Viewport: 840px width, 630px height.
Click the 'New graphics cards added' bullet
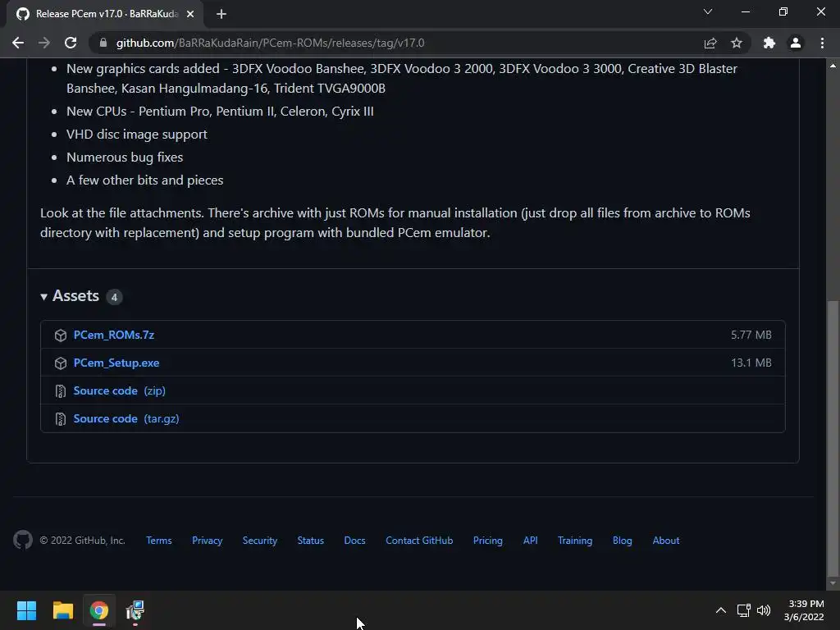point(402,78)
